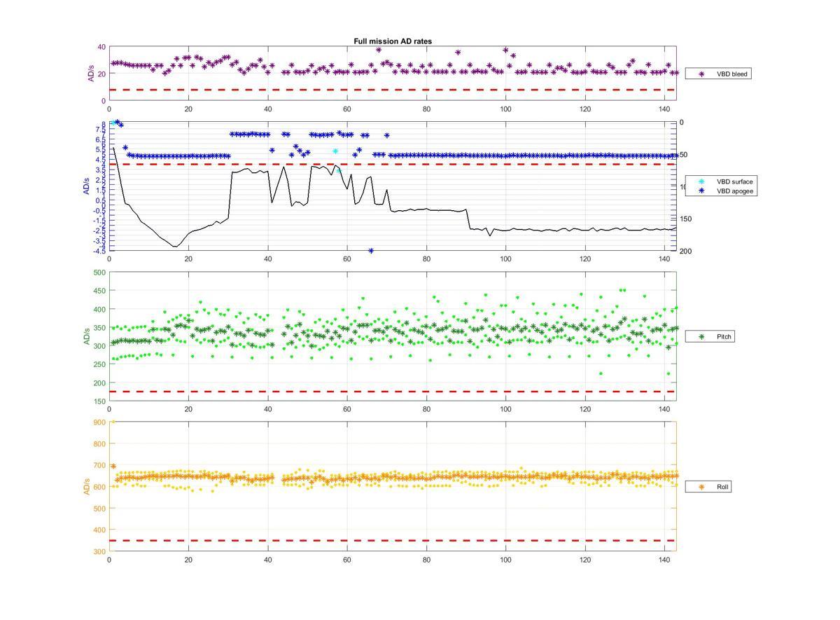Viewport: 840px width, 620px height.
Task: Click the purple 'AD/s' y-axis label
Action: (91, 74)
